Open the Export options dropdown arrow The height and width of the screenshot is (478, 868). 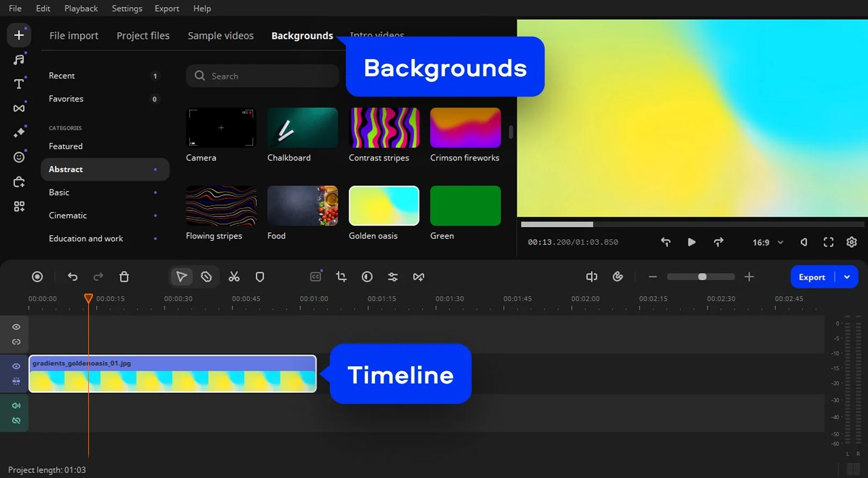click(x=847, y=277)
